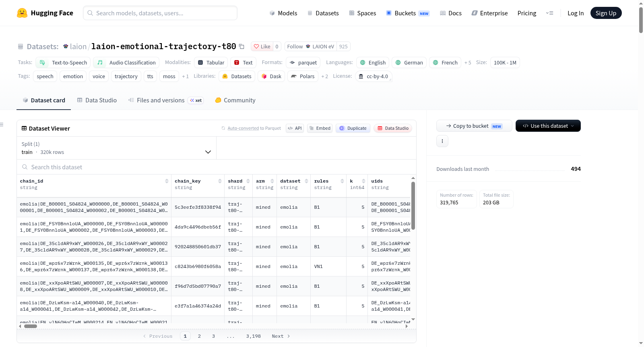Screen dimensions: 644x347
Task: Copy dataset name with the copy icon
Action: tap(242, 46)
